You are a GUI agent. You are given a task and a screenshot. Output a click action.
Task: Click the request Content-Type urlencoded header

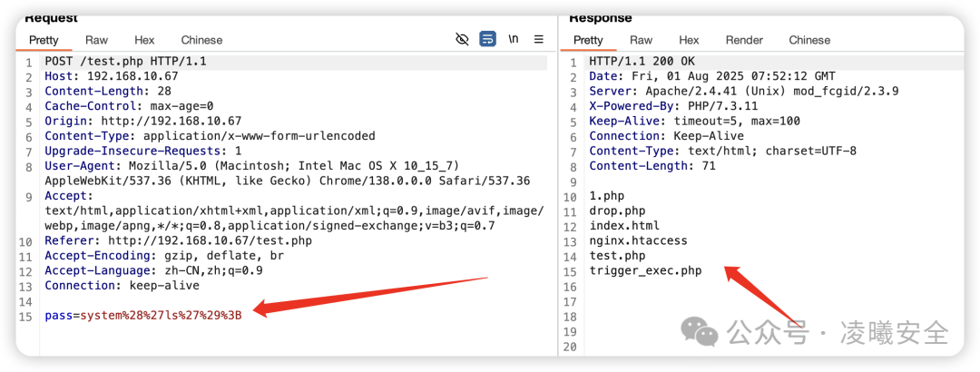(210, 136)
